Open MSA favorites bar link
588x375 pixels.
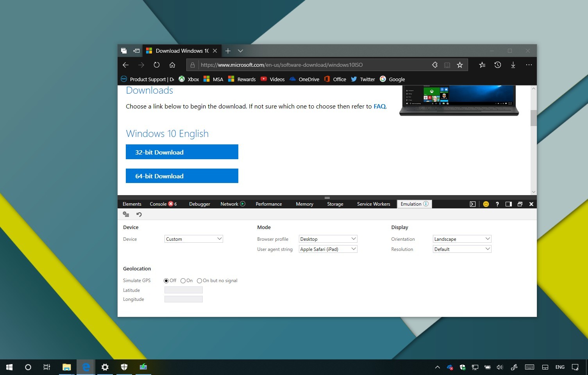point(213,79)
